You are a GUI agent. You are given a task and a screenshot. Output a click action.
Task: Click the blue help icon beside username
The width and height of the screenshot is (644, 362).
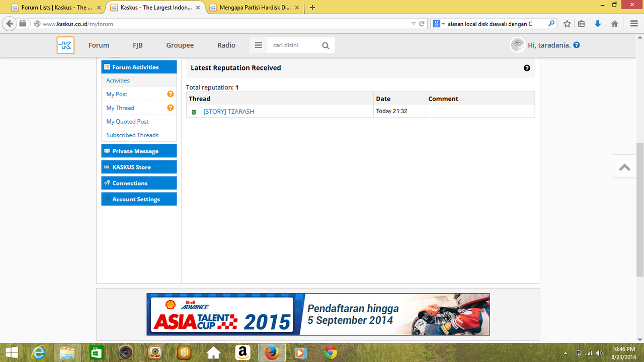click(577, 45)
